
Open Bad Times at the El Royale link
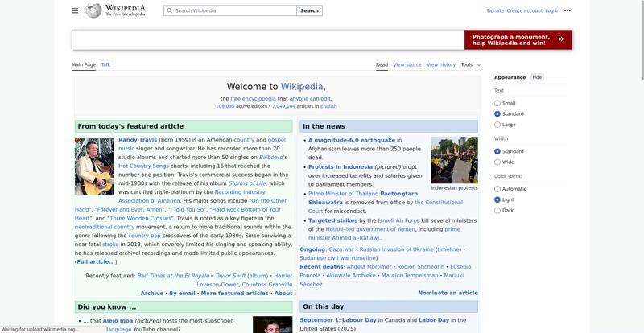point(173,276)
